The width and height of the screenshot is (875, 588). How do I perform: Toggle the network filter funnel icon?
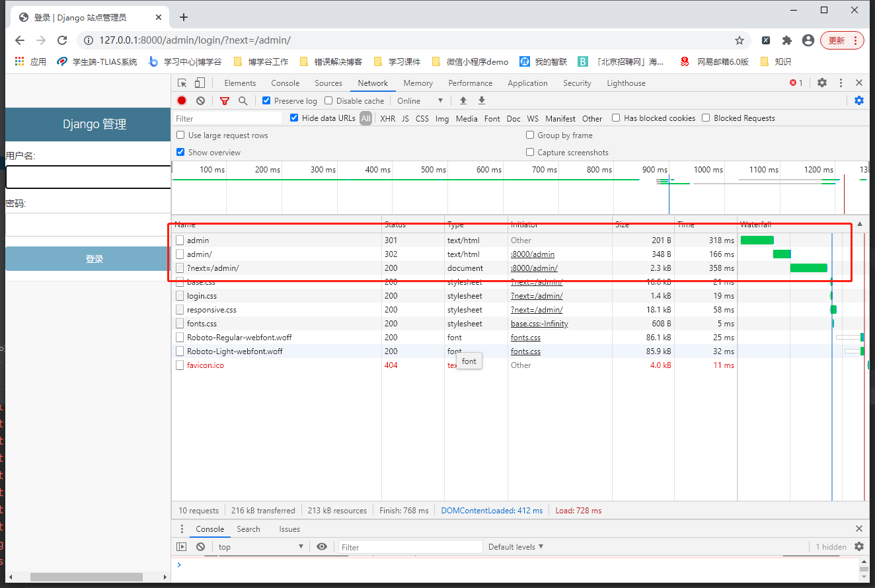225,100
